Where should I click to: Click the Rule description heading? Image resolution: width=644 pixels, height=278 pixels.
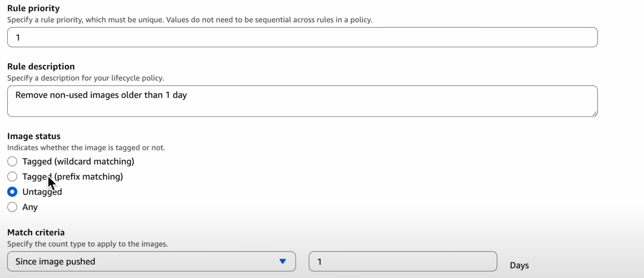click(x=41, y=66)
